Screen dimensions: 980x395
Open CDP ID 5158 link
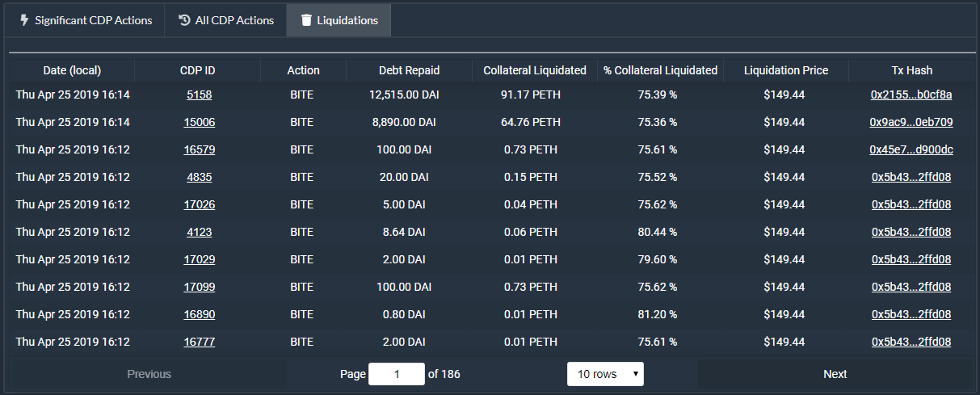(x=199, y=95)
